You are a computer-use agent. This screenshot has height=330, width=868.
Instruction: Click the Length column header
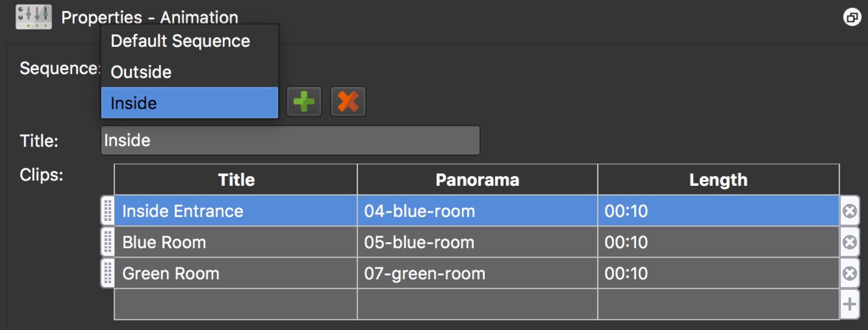[x=718, y=179]
